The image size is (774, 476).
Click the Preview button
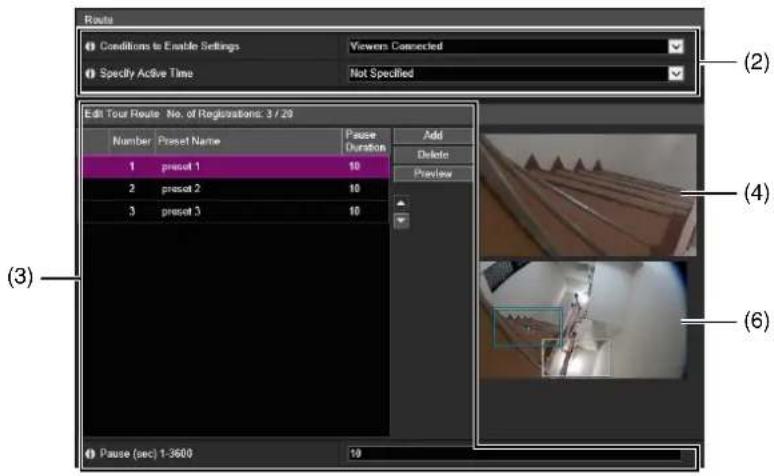[x=433, y=173]
